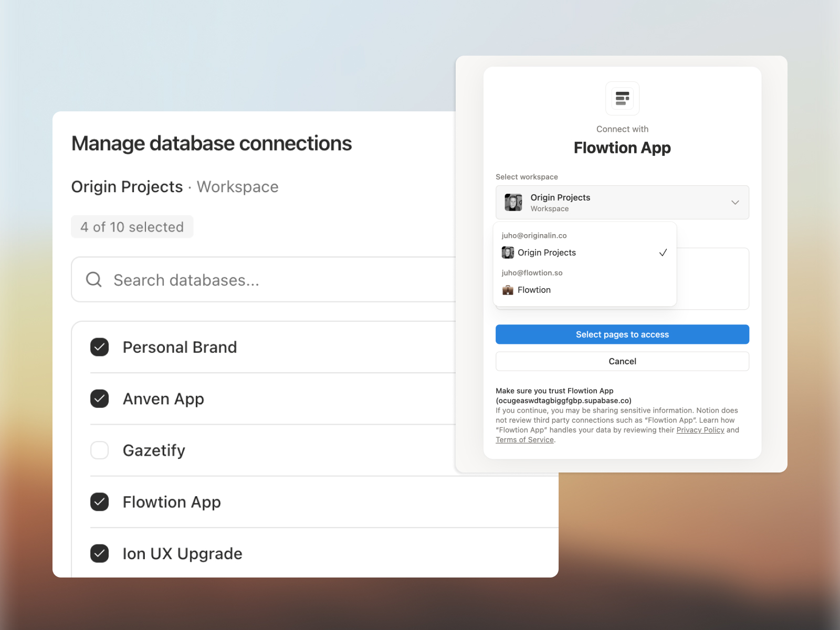Viewport: 840px width, 630px height.
Task: Click the Select pages to access button
Action: [622, 334]
